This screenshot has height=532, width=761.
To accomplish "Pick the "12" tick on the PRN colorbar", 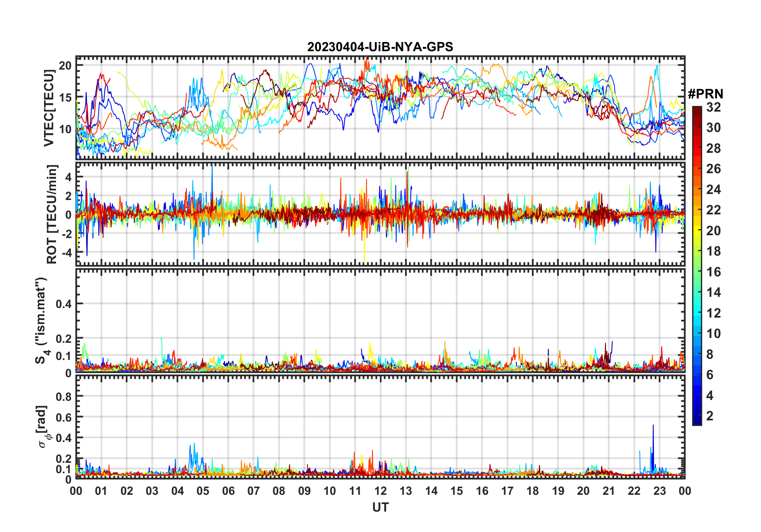I will point(713,313).
